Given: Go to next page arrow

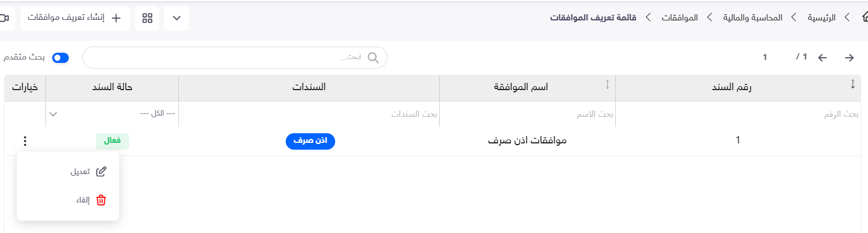Looking at the screenshot, I should click(849, 57).
